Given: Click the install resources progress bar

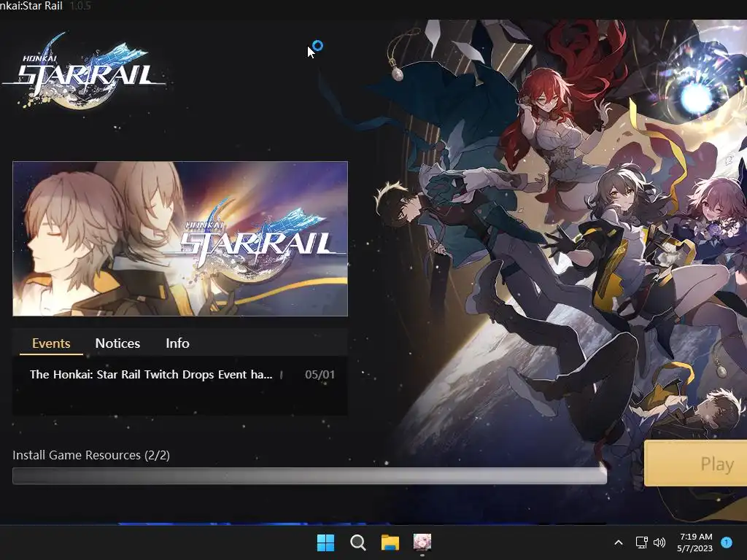Looking at the screenshot, I should tap(309, 475).
